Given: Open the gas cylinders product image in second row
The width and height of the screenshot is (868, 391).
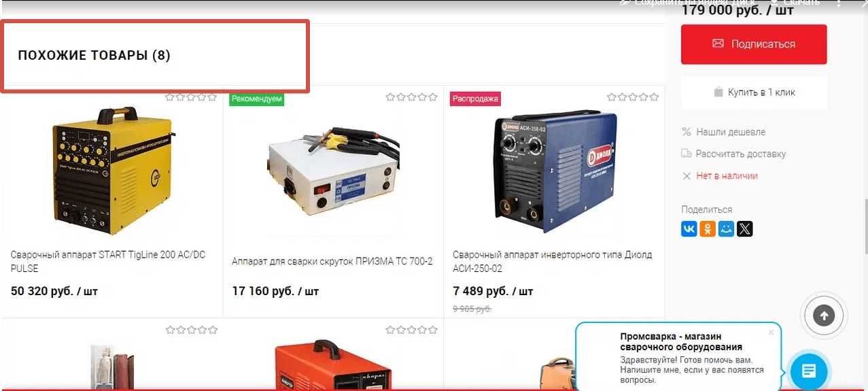Looking at the screenshot, I should (x=112, y=367).
